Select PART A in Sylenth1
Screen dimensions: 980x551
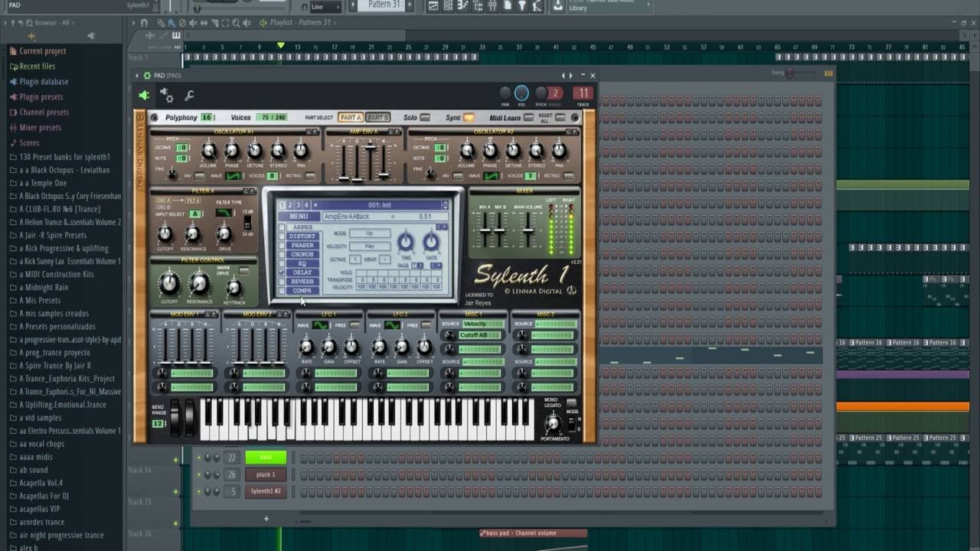pyautogui.click(x=350, y=118)
